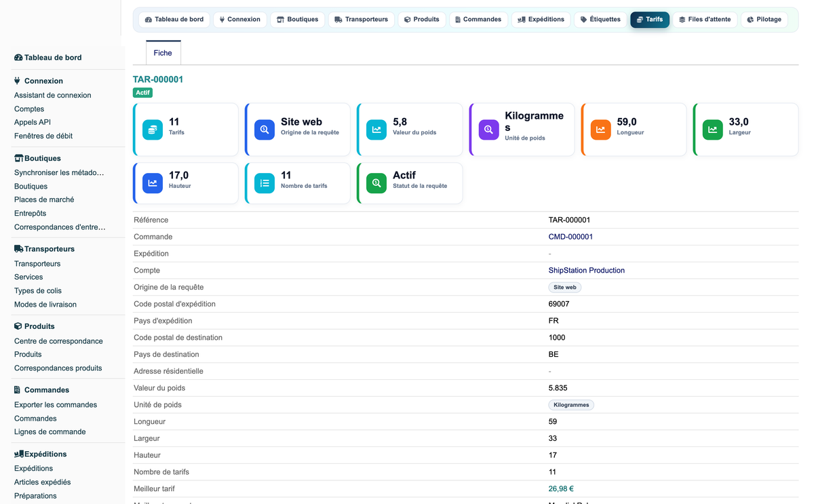Click the 69007 postal code value
The width and height of the screenshot is (814, 504).
pos(559,304)
